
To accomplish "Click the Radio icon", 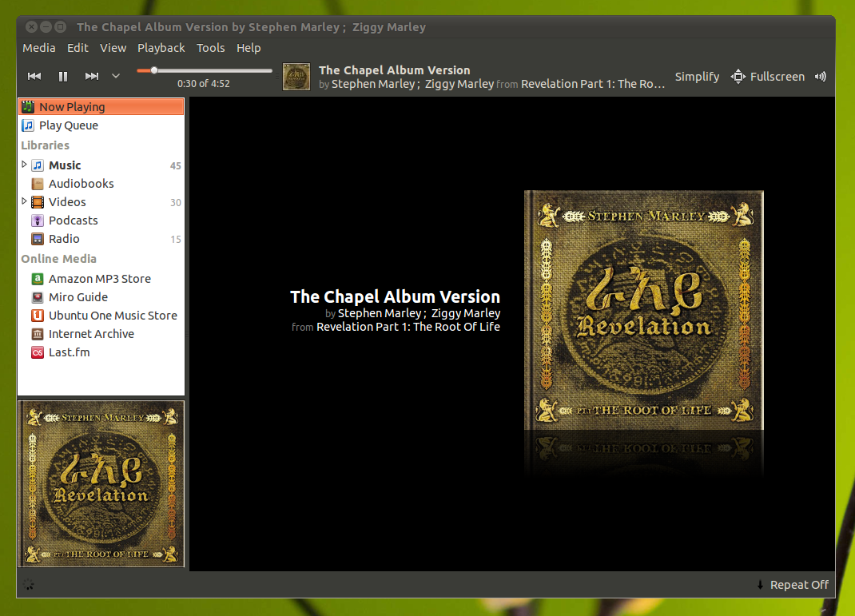I will (x=38, y=239).
